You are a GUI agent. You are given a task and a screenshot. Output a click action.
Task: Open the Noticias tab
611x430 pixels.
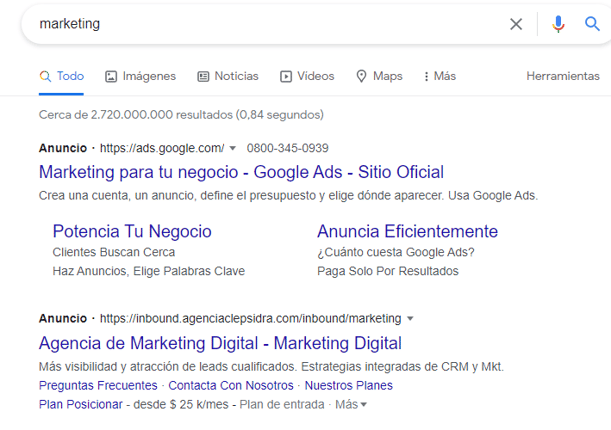(x=227, y=76)
